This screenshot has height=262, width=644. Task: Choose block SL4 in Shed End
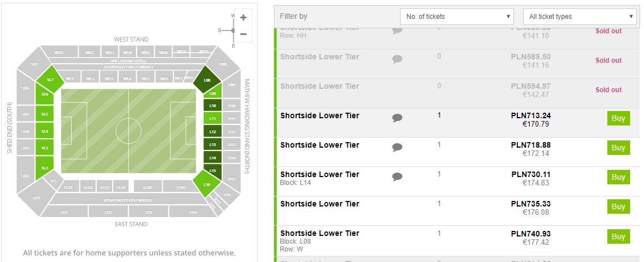coord(44,132)
